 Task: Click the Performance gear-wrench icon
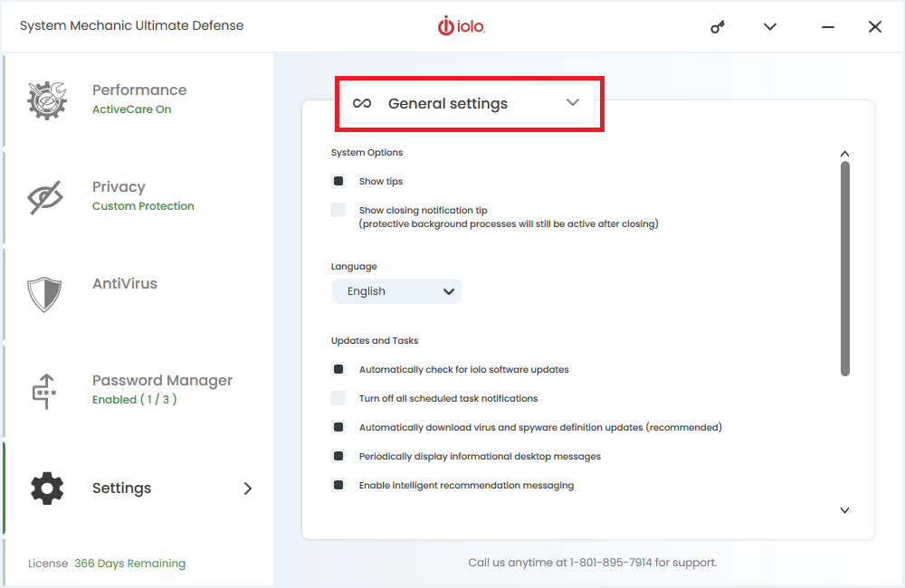point(47,100)
